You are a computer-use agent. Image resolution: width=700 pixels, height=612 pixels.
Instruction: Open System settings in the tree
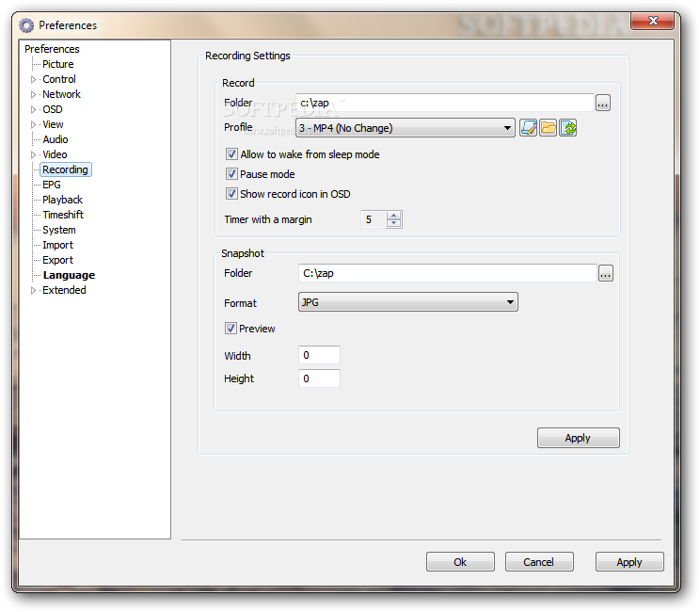pyautogui.click(x=59, y=230)
